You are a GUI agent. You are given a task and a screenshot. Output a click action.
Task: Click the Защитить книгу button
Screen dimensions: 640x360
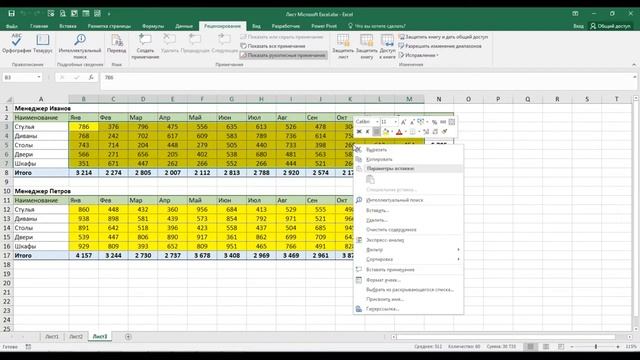[x=367, y=46]
